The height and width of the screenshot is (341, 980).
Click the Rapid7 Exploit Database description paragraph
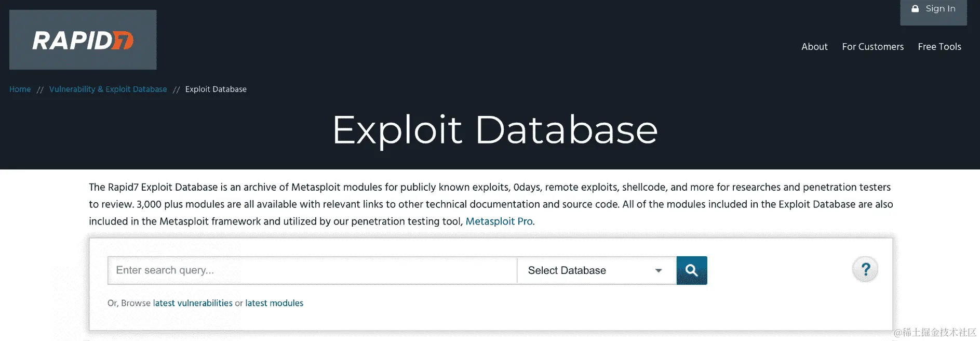tap(490, 204)
